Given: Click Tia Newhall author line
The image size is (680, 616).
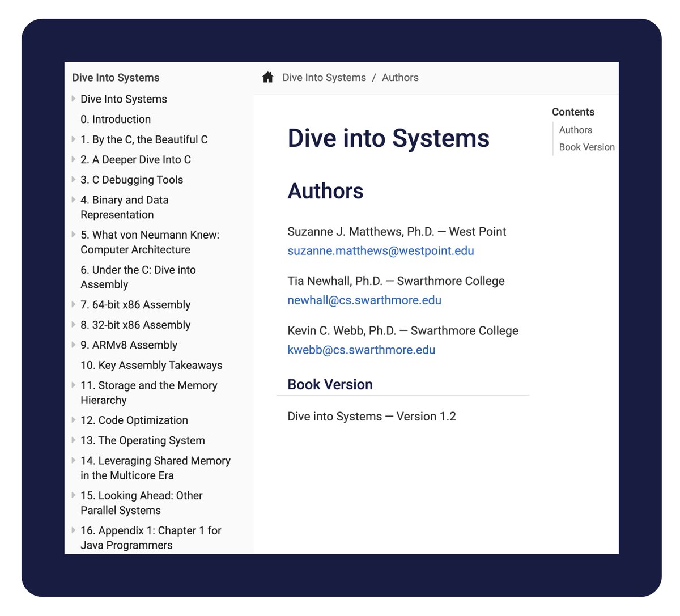Looking at the screenshot, I should (396, 281).
